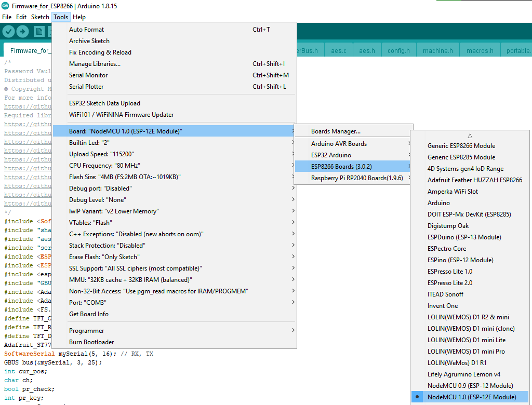The image size is (532, 405).
Task: Select ESPDuino (ESP-13 Module) board
Action: coord(470,237)
